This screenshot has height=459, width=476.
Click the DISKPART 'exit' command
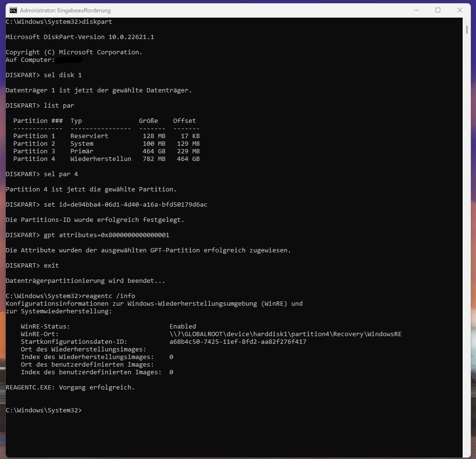pos(51,266)
